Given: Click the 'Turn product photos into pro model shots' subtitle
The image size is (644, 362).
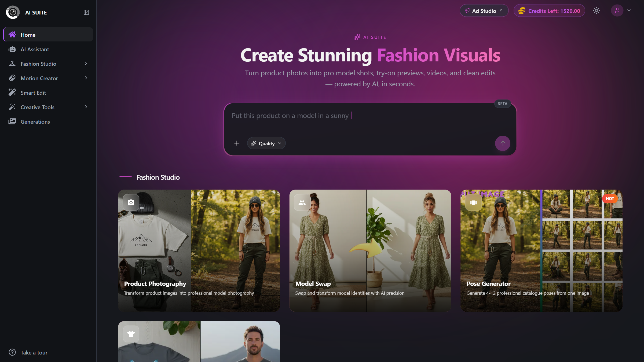Looking at the screenshot, I should coord(370,78).
